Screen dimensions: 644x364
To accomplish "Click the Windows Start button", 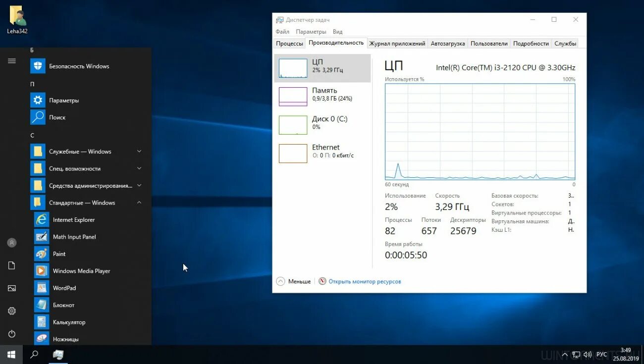I will pyautogui.click(x=11, y=355).
